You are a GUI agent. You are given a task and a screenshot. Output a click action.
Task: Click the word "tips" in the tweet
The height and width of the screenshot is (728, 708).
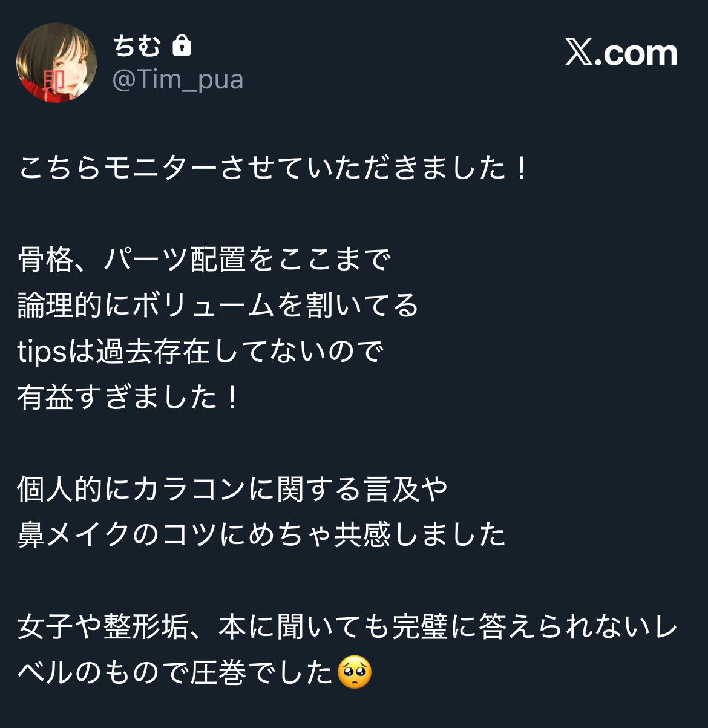coord(42,352)
